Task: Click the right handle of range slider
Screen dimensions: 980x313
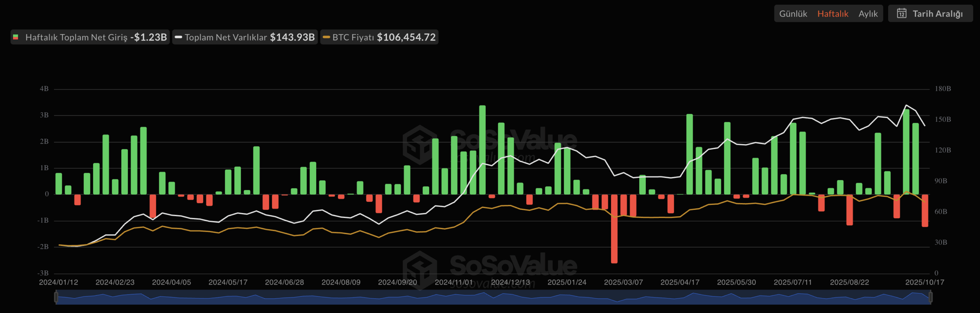Action: [931, 297]
